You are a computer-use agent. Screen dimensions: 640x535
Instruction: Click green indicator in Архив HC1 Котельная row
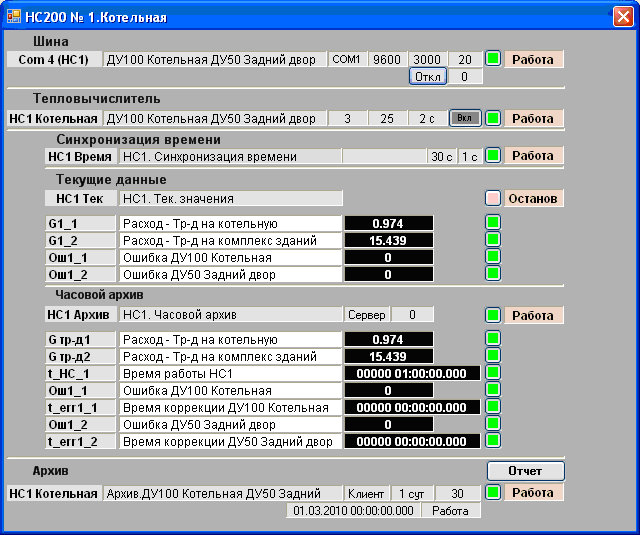[x=493, y=493]
